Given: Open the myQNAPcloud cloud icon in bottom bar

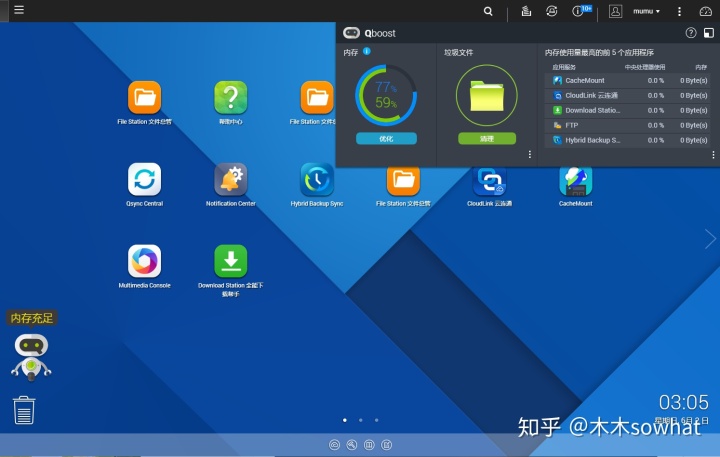Looking at the screenshot, I should tap(334, 445).
